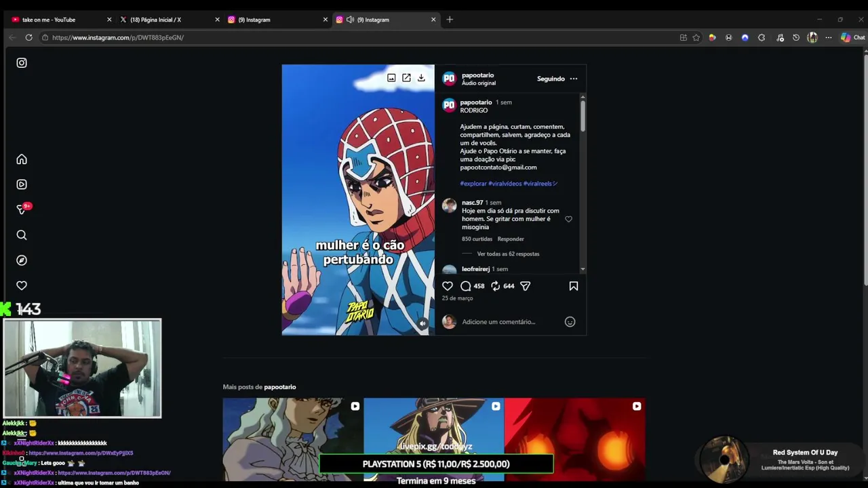The height and width of the screenshot is (488, 868).
Task: Click 850 curtidas on nasc.97 comment
Action: coord(477,239)
